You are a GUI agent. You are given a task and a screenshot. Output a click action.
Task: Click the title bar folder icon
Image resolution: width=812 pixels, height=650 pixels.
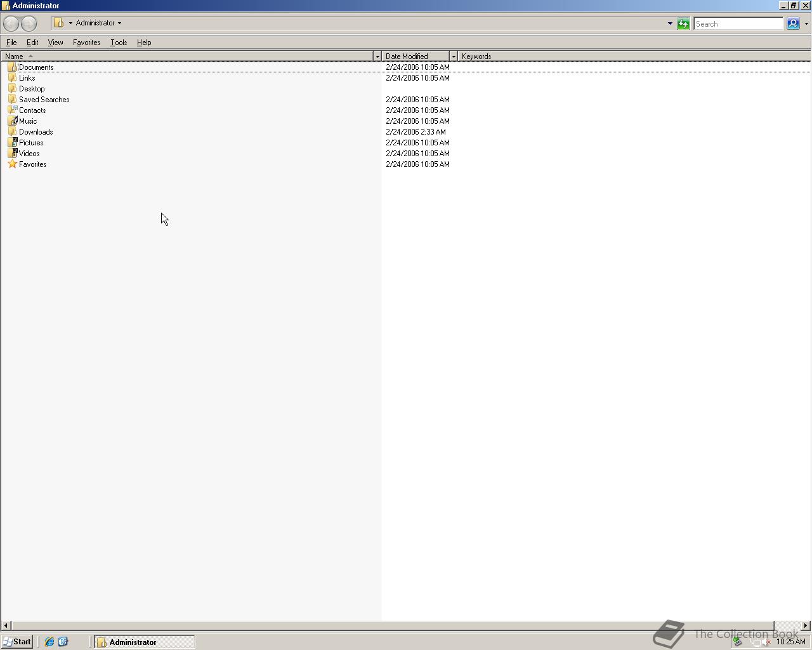click(6, 6)
